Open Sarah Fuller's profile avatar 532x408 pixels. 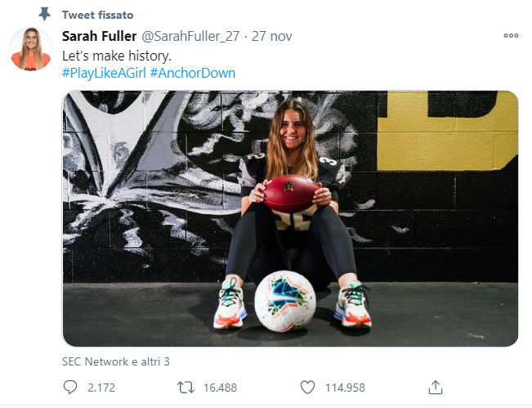(x=31, y=49)
